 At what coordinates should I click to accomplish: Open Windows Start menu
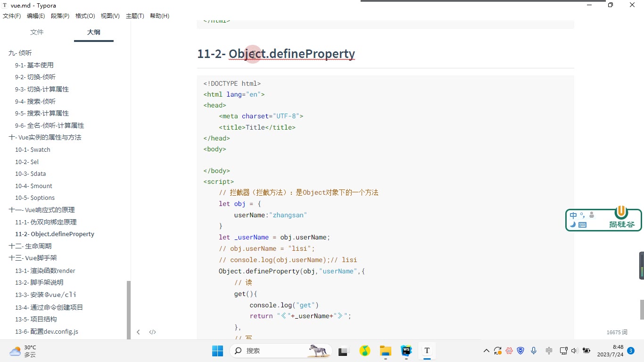tap(217, 351)
